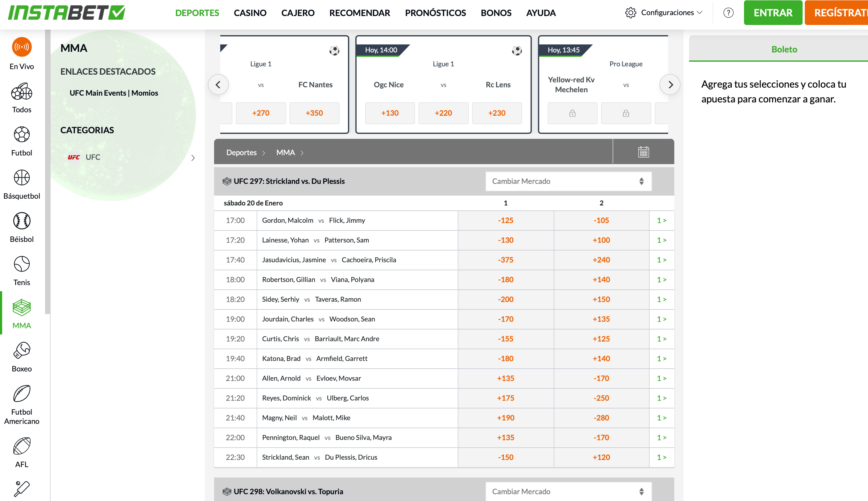Pick Strickland, Sean at -150
The width and height of the screenshot is (868, 501).
[506, 457]
